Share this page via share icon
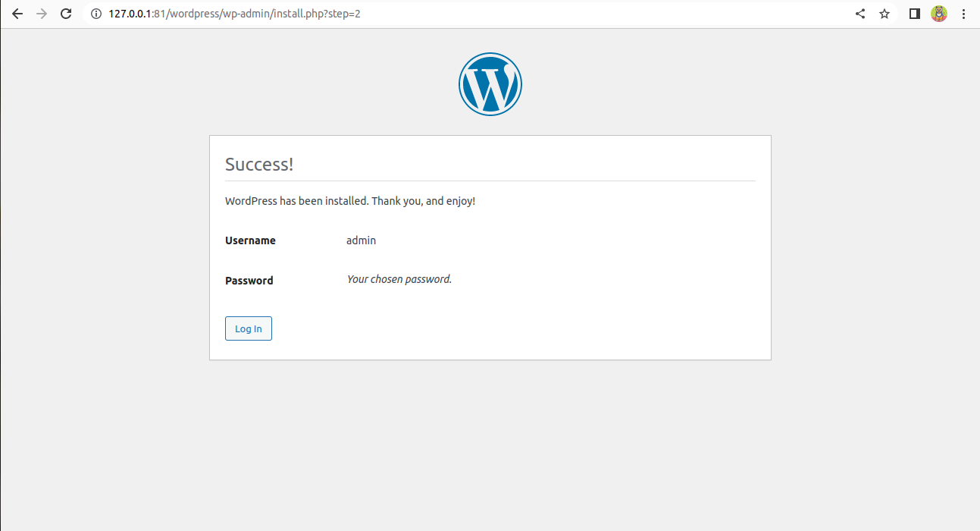The height and width of the screenshot is (531, 980). click(860, 14)
